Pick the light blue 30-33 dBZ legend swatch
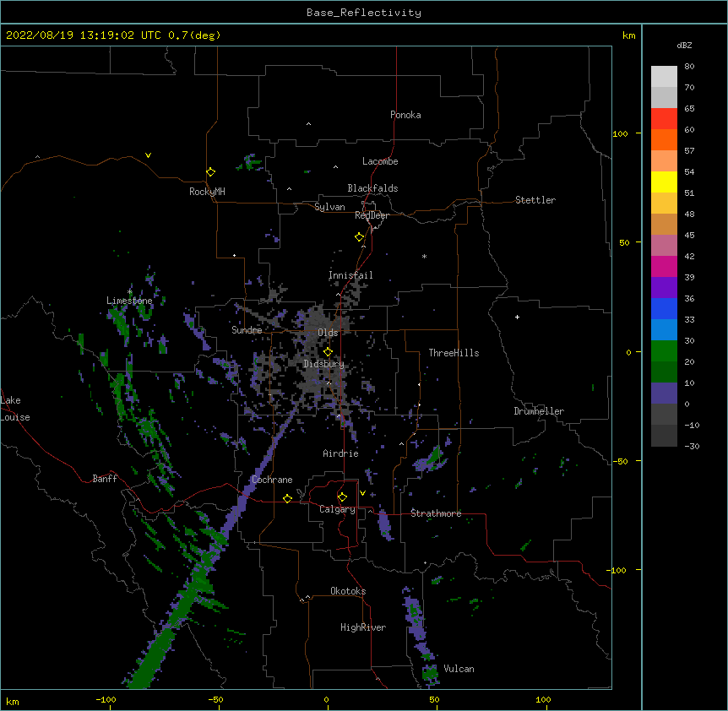Screen dimensions: 728x711 point(664,329)
